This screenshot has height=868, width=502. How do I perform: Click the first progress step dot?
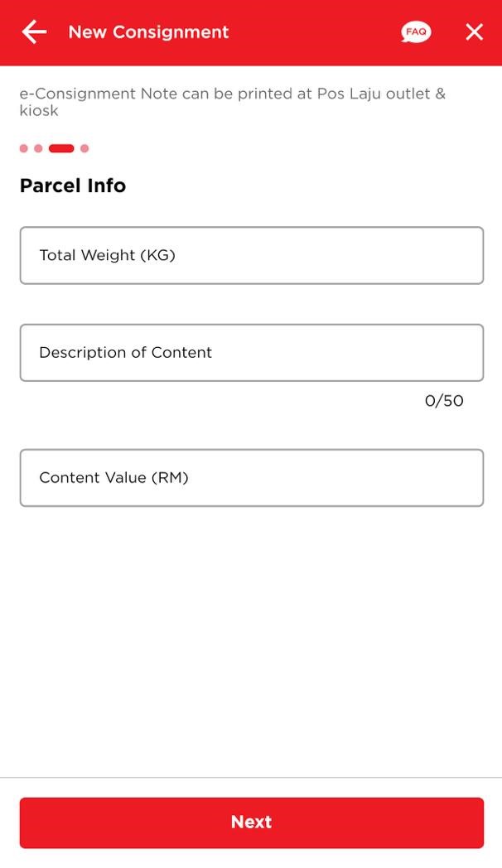pos(24,149)
